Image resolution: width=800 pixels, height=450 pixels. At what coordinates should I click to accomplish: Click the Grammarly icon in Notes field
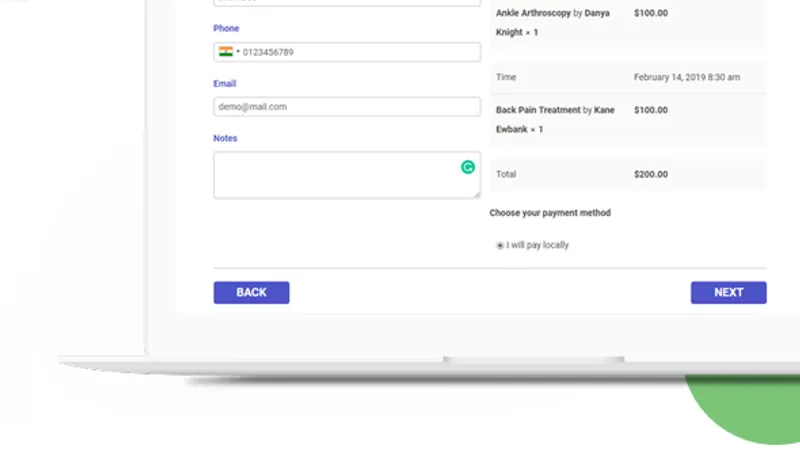tap(467, 167)
